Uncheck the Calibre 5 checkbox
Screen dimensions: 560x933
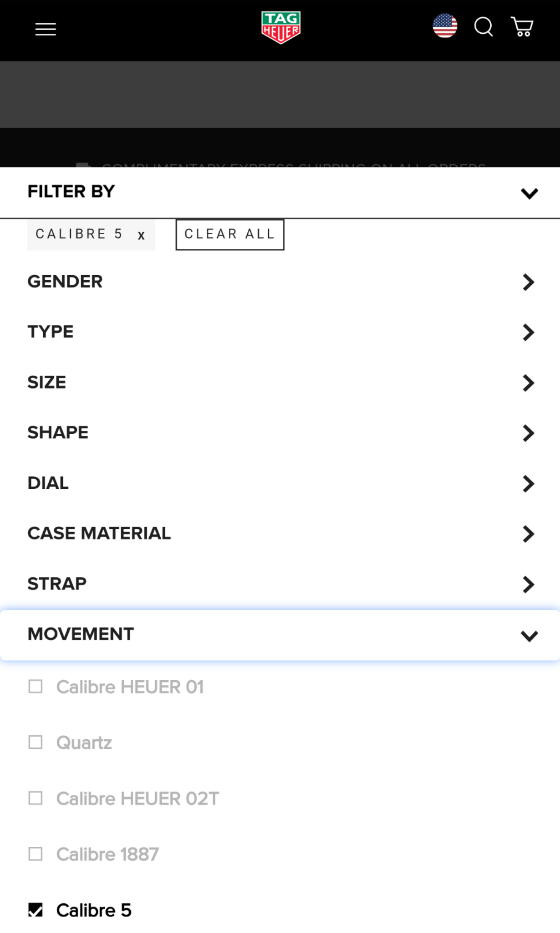36,910
